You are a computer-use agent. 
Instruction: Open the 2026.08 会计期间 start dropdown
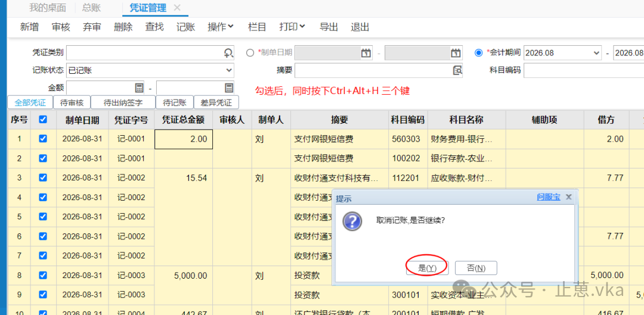pos(563,53)
